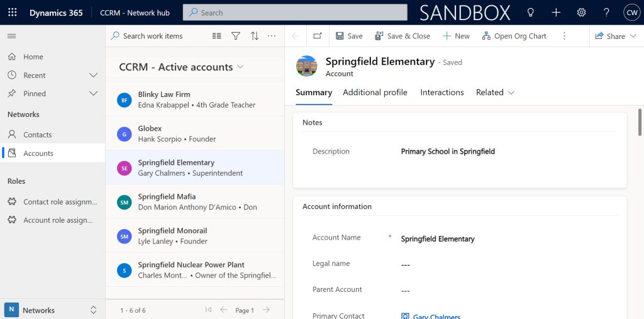Click the filter funnel icon in work items
This screenshot has width=644, height=319.
pyautogui.click(x=236, y=36)
